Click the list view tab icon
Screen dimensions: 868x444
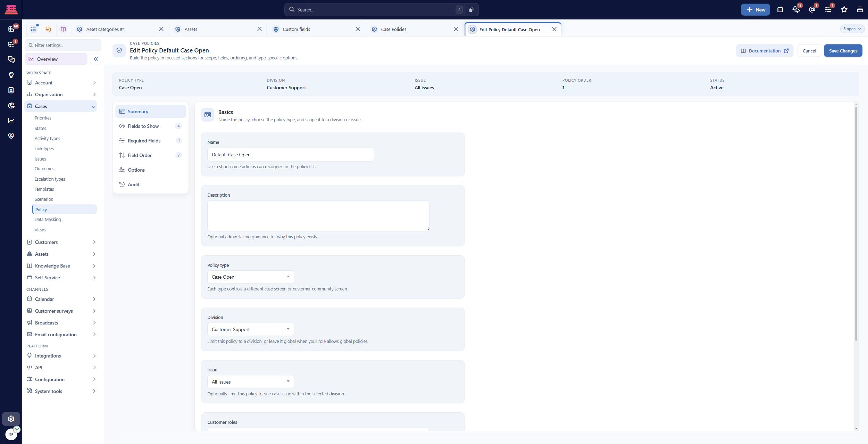(33, 30)
